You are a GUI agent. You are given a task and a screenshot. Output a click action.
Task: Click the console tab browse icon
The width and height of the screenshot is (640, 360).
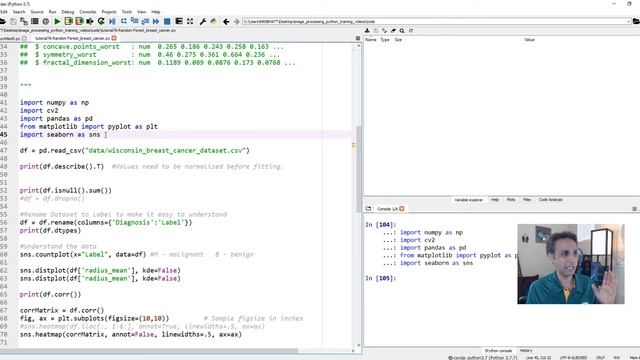point(369,209)
